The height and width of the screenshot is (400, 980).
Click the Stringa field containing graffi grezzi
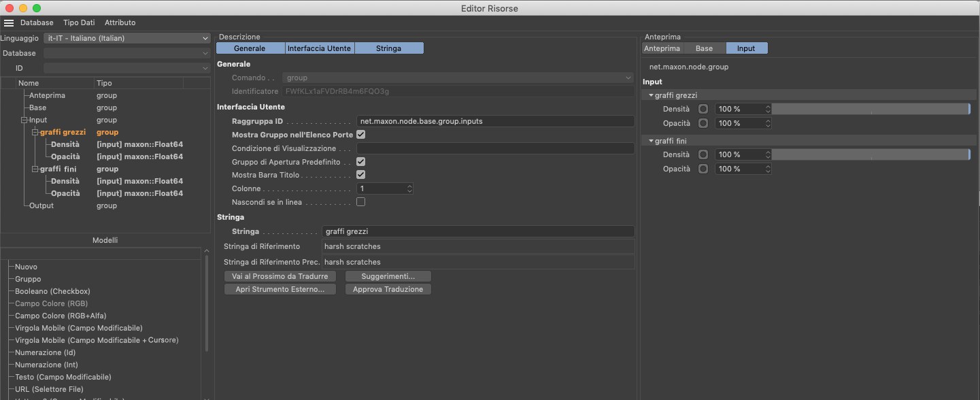(479, 231)
